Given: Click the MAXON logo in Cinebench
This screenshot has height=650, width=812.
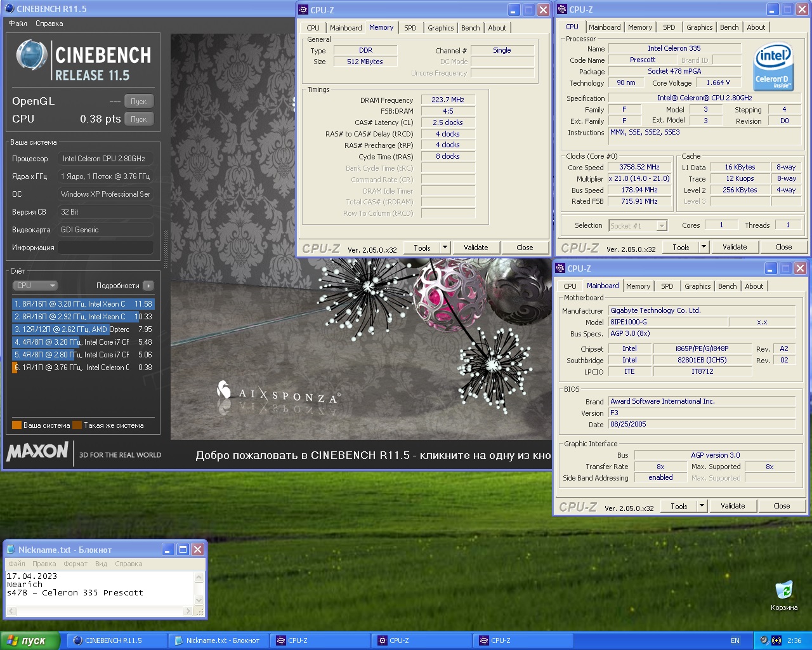Looking at the screenshot, I should [37, 451].
